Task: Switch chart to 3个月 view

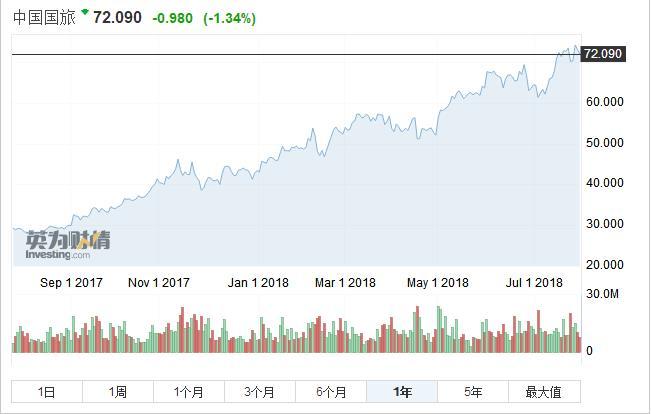Action: tap(259, 392)
